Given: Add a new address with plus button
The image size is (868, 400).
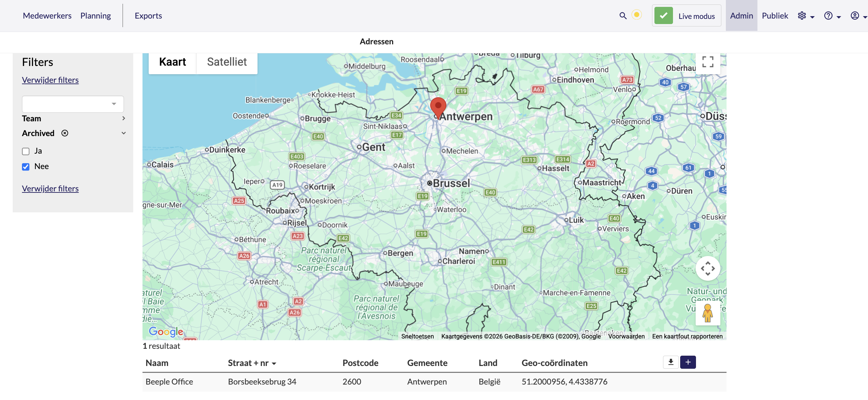Looking at the screenshot, I should pyautogui.click(x=688, y=362).
